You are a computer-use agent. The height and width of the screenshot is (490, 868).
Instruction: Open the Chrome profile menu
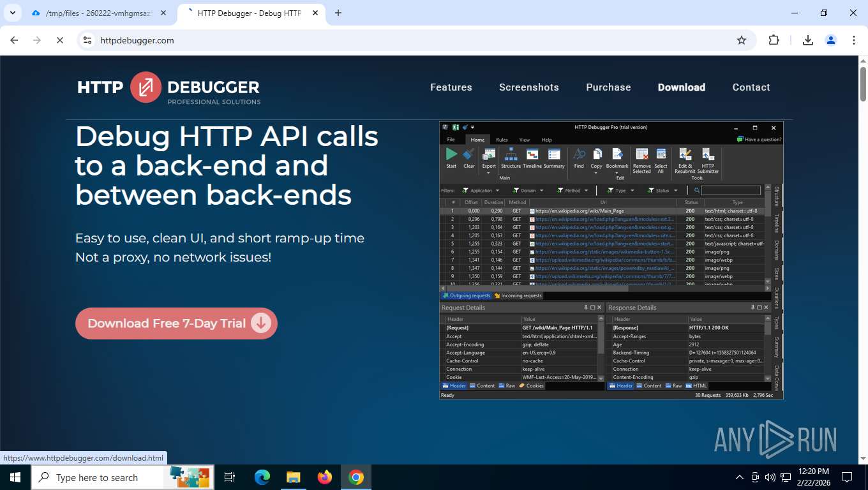click(x=831, y=40)
